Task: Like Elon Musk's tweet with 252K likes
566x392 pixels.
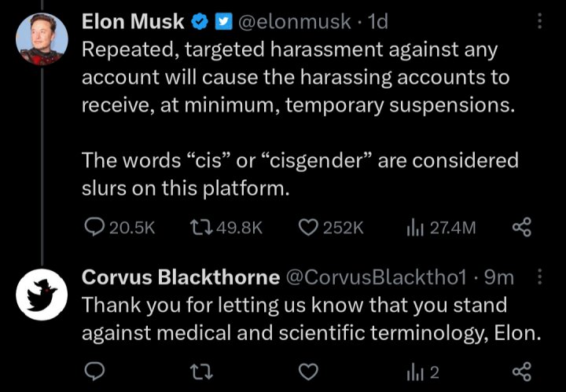Action: [x=331, y=228]
